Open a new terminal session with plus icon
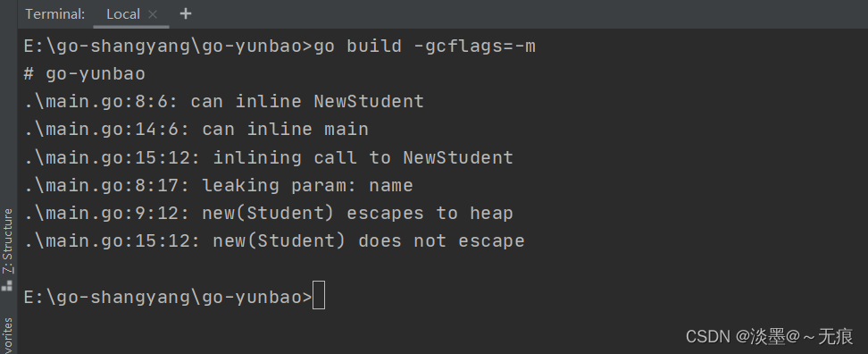 (x=186, y=13)
